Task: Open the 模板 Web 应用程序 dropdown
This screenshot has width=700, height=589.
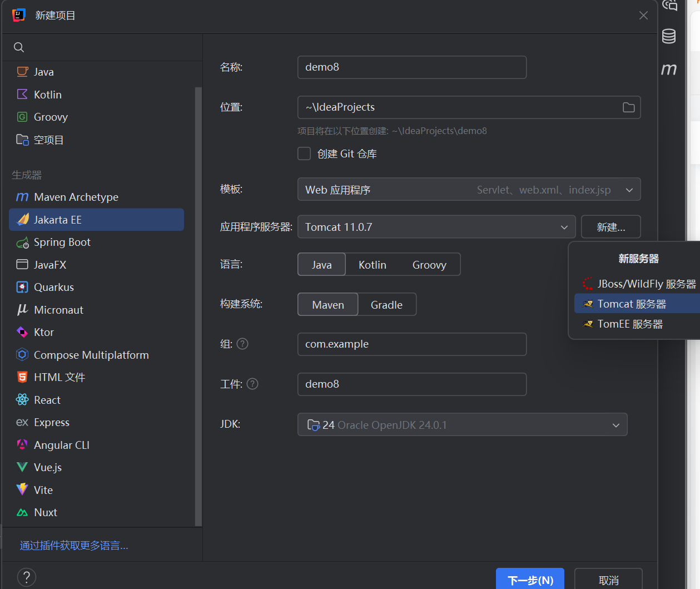Action: 469,190
